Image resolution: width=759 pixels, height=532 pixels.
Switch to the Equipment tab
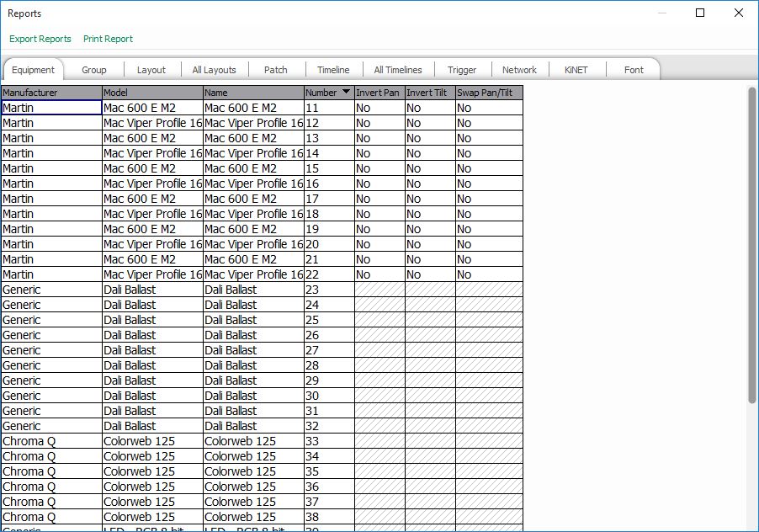(33, 70)
